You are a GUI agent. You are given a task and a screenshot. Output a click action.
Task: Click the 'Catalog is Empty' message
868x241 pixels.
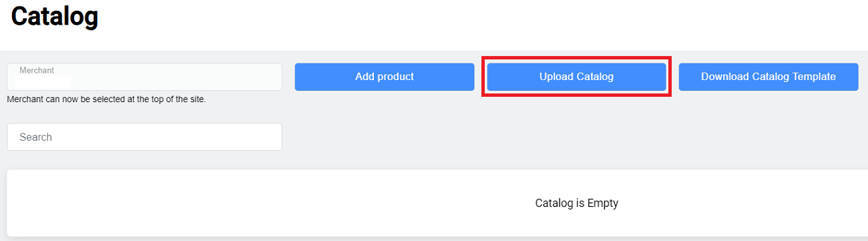coord(577,203)
